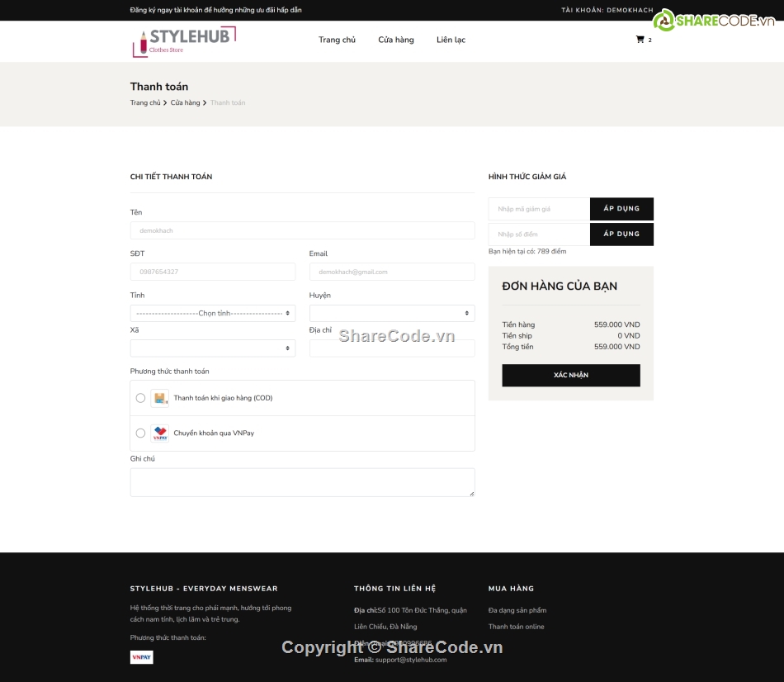Apply reward points with second ÁP DỤNG
The height and width of the screenshot is (682, 784).
[x=621, y=234]
